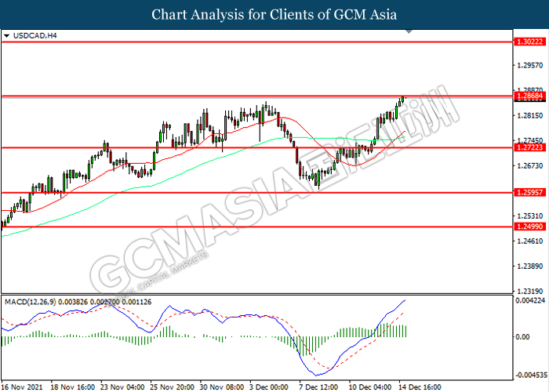
Task: Click the chart shift triangle marker at top
Action: [409, 32]
